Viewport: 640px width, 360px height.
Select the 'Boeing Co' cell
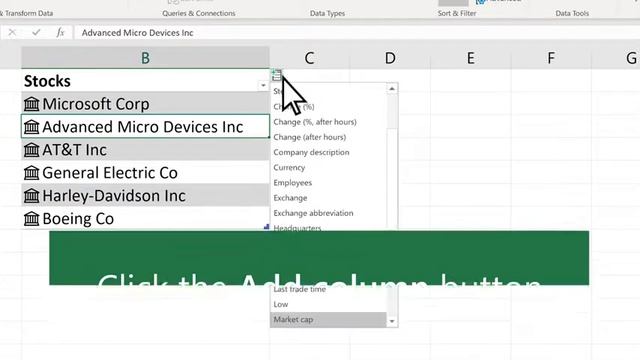click(x=145, y=218)
